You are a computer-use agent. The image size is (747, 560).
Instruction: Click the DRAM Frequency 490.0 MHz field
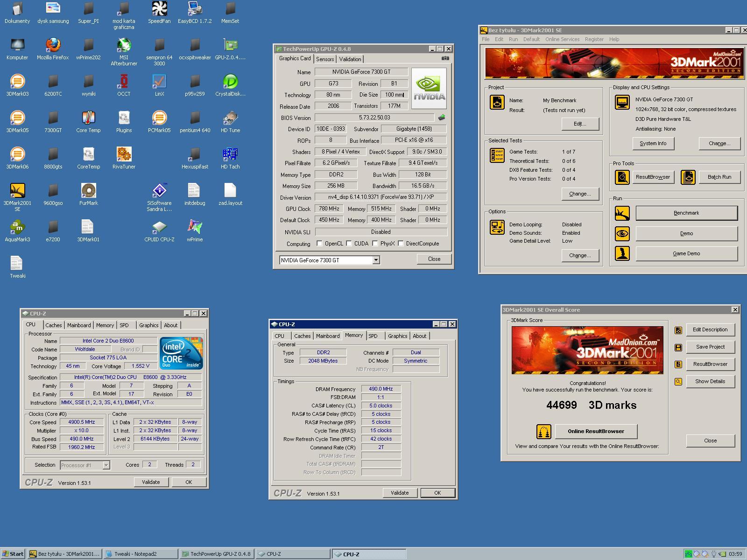point(381,389)
